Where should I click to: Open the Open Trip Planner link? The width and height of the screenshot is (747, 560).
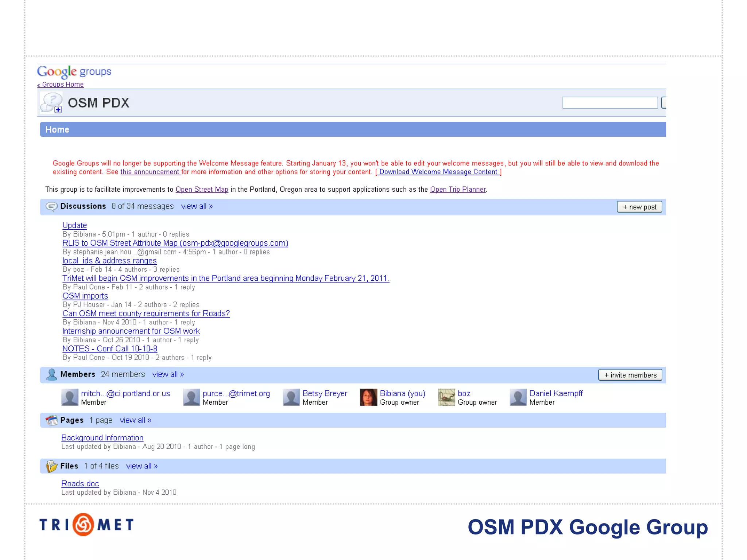[x=458, y=190]
